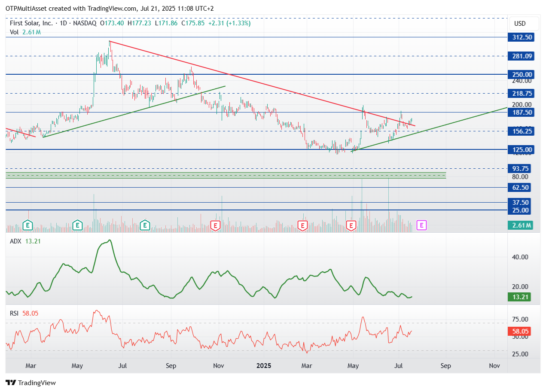Click the 281.09 price level label

(x=521, y=56)
